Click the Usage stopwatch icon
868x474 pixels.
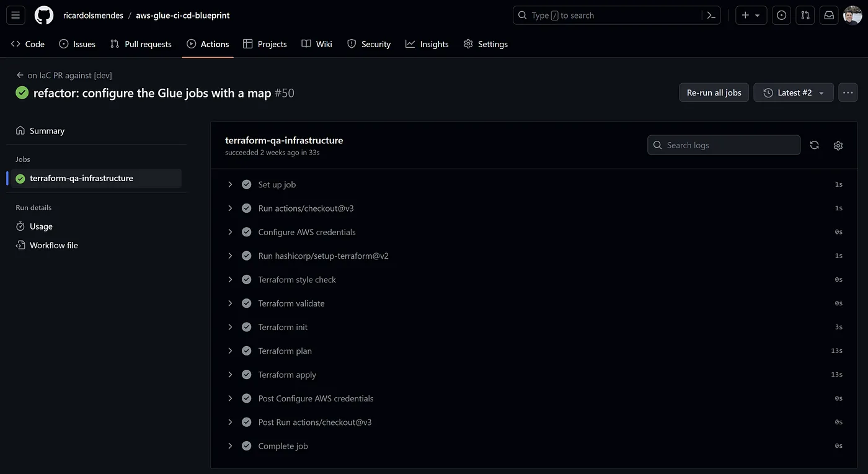point(20,226)
